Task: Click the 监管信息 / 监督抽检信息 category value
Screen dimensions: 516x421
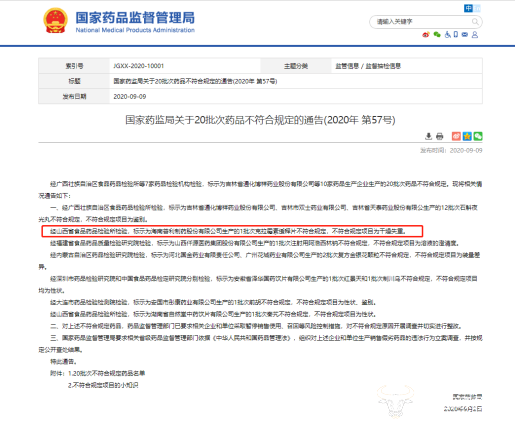Action: click(368, 66)
